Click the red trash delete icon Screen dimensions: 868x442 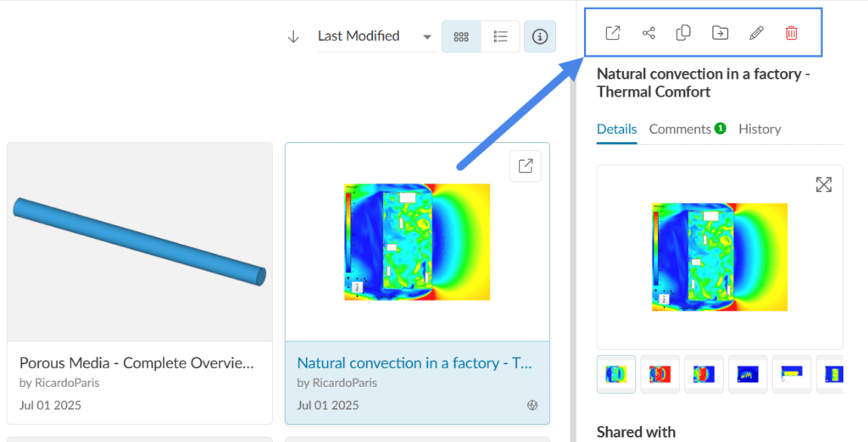click(x=791, y=33)
